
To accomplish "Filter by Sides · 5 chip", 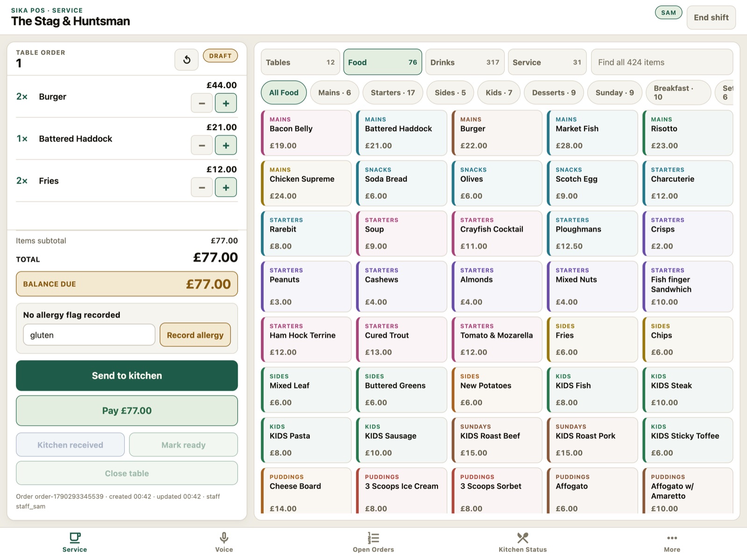I will (450, 92).
